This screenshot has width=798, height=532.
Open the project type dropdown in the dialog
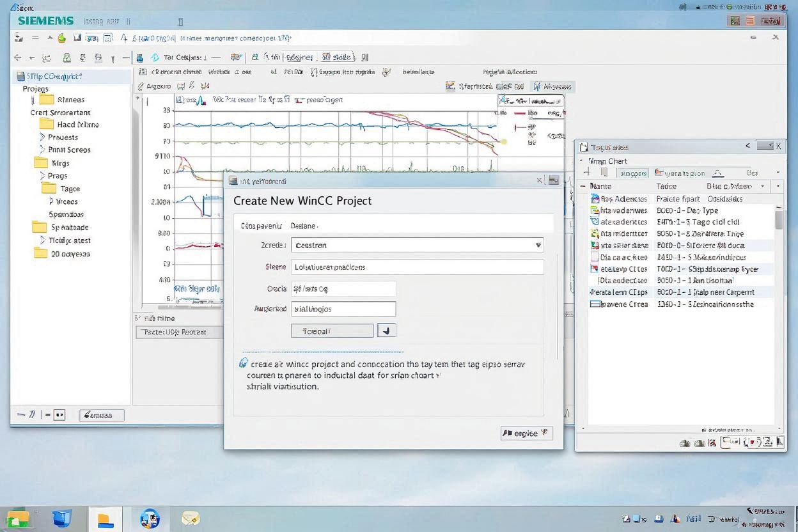(539, 245)
